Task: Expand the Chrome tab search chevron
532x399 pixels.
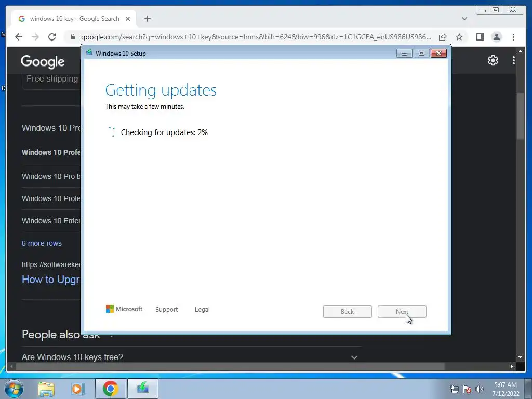Action: 464,19
